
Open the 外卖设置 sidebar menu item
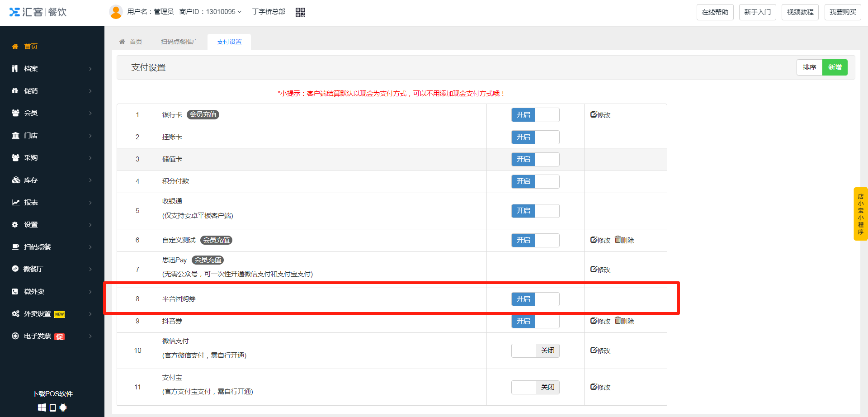52,314
